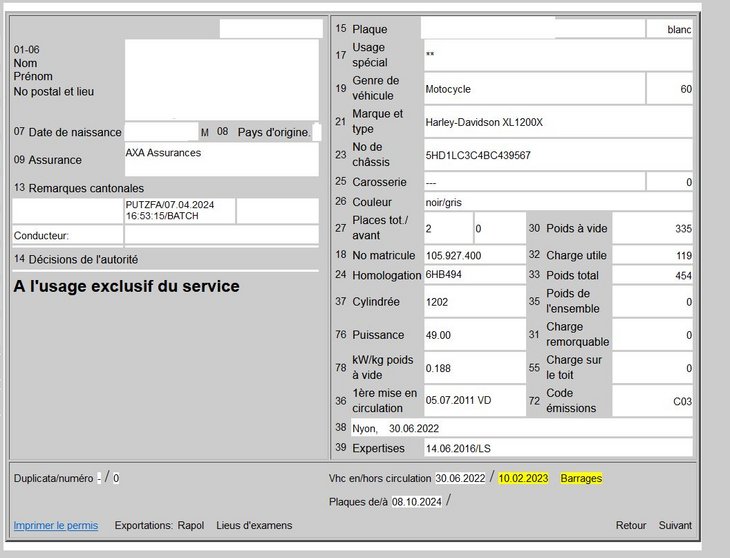Select the Expertises field 14.06.2016/LS

(x=557, y=448)
